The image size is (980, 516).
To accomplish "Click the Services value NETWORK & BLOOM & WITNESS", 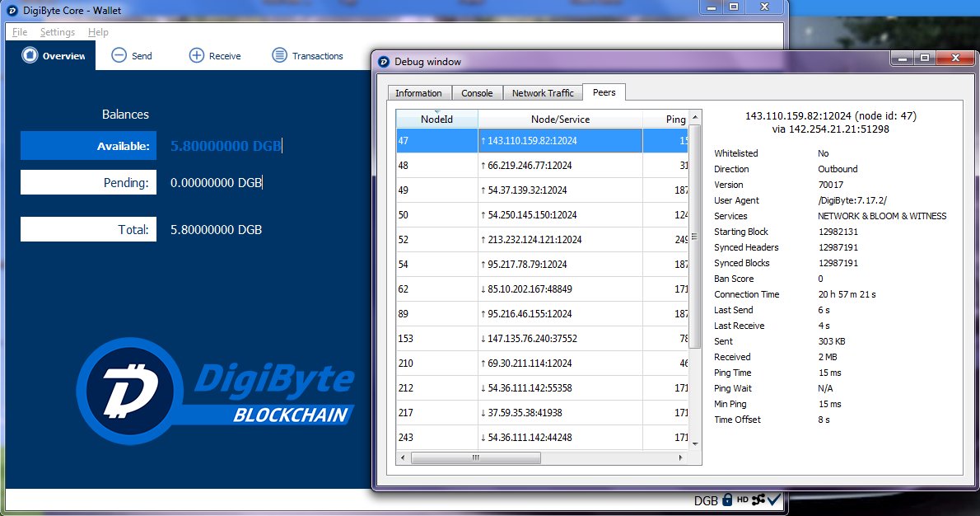I will [x=882, y=216].
